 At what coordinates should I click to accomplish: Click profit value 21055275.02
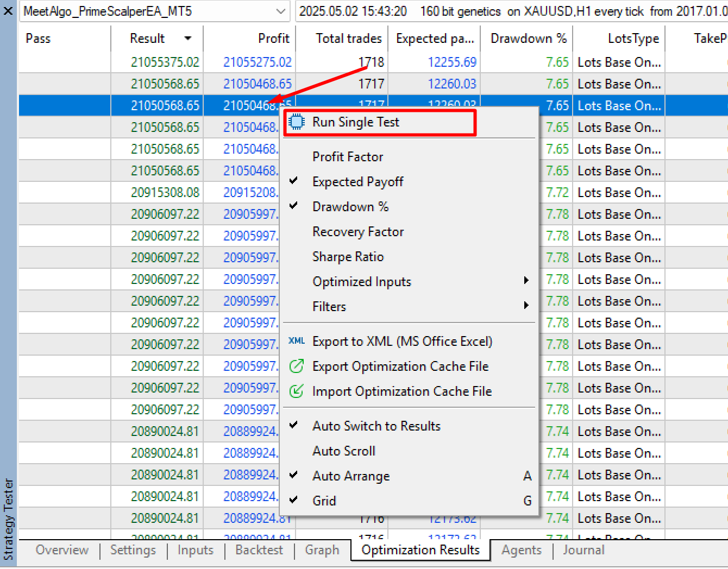(x=258, y=62)
